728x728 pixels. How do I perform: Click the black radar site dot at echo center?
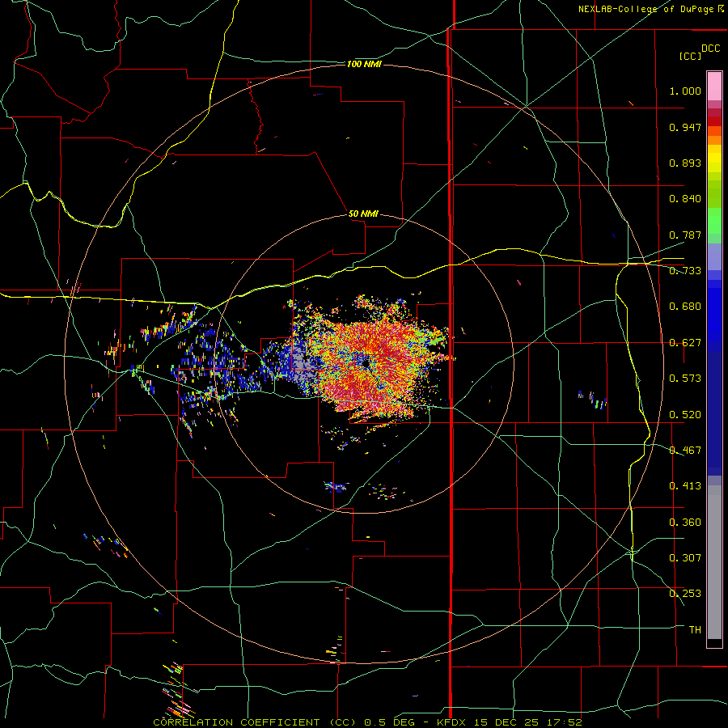point(366,363)
